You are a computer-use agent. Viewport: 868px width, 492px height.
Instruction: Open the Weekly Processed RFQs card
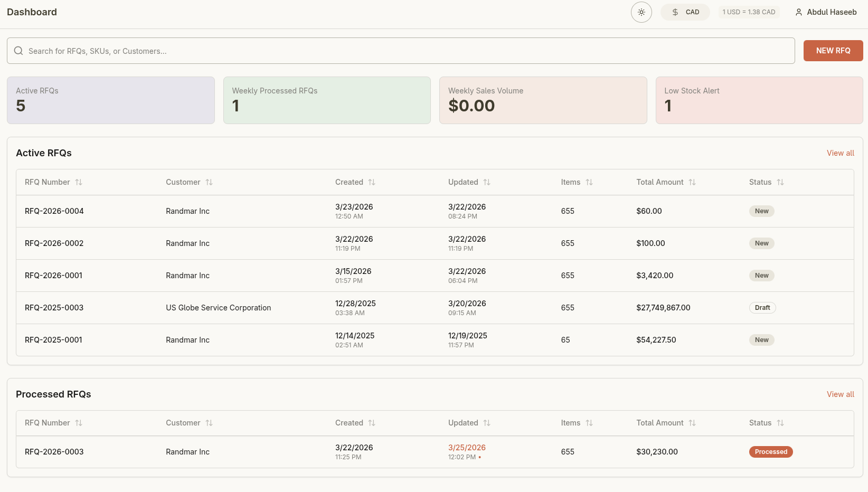(x=327, y=100)
